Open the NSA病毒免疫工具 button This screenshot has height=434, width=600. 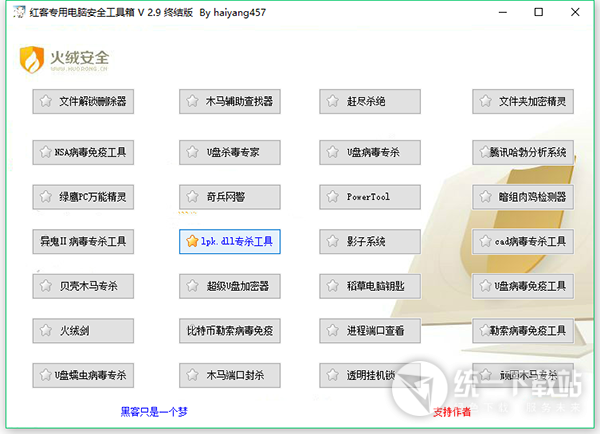point(82,152)
